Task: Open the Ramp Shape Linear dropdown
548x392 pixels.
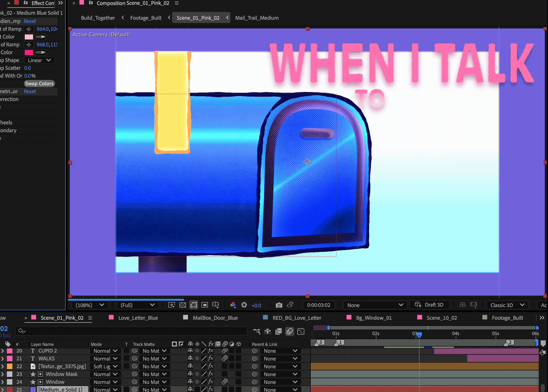Action: tap(39, 60)
